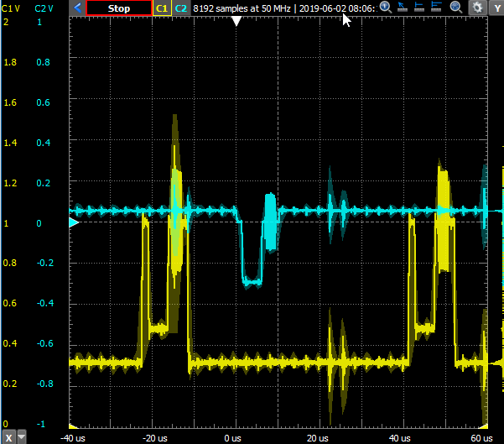Click the cyan '-0.8' C2 axis value
Screen dimensions: 504x444
(x=45, y=384)
